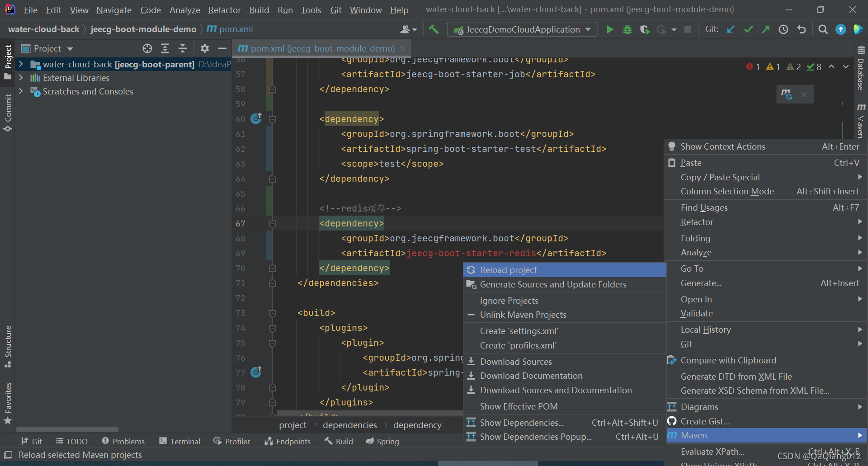The height and width of the screenshot is (466, 868).
Task: Open the Database side panel
Action: [861, 68]
